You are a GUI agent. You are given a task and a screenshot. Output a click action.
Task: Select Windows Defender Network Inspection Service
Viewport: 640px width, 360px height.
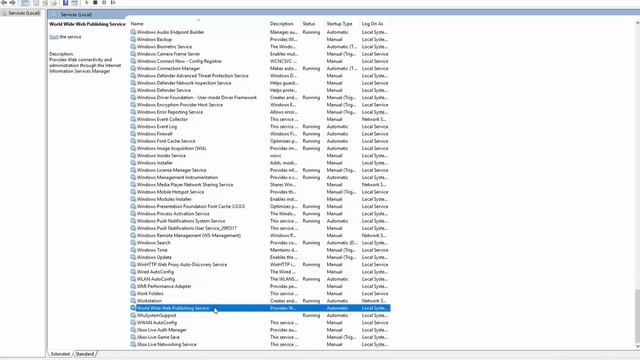click(x=260, y=83)
